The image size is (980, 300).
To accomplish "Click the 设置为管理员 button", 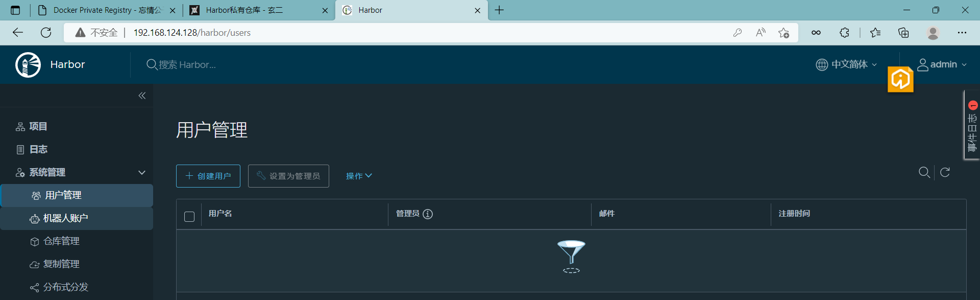I will [288, 176].
